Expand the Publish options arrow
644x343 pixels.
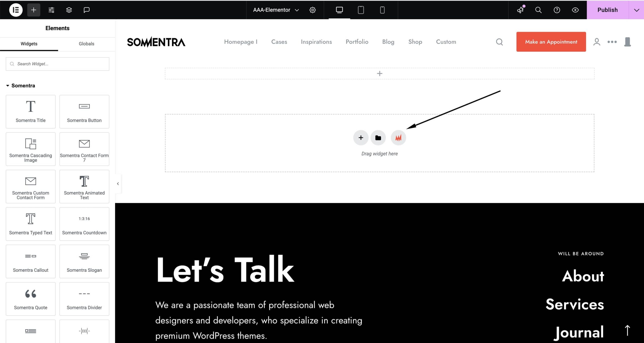[636, 10]
